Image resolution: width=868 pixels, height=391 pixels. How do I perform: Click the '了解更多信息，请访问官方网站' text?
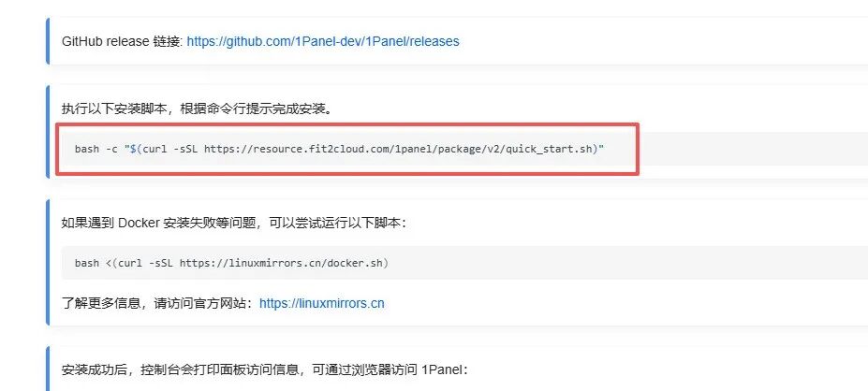click(x=159, y=304)
